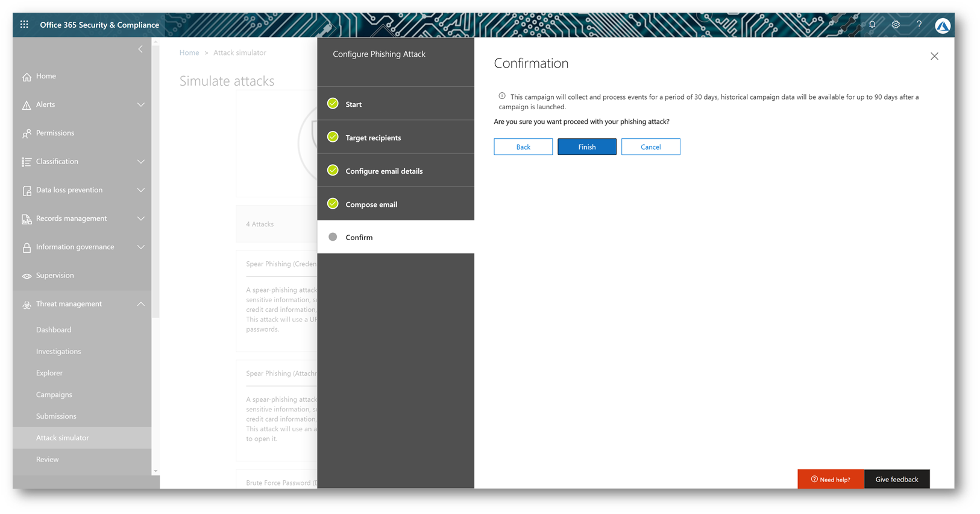Open the notifications bell icon
The height and width of the screenshot is (514, 980).
[x=872, y=25]
